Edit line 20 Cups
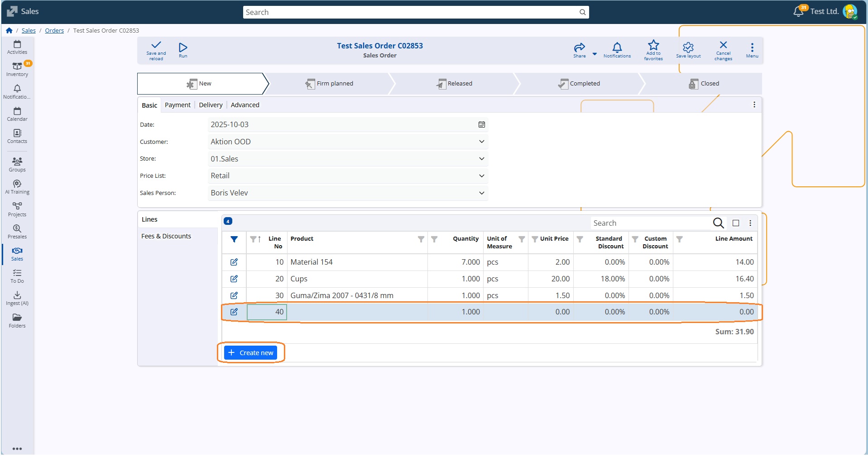Screen dimensions: 868x456 coord(234,279)
